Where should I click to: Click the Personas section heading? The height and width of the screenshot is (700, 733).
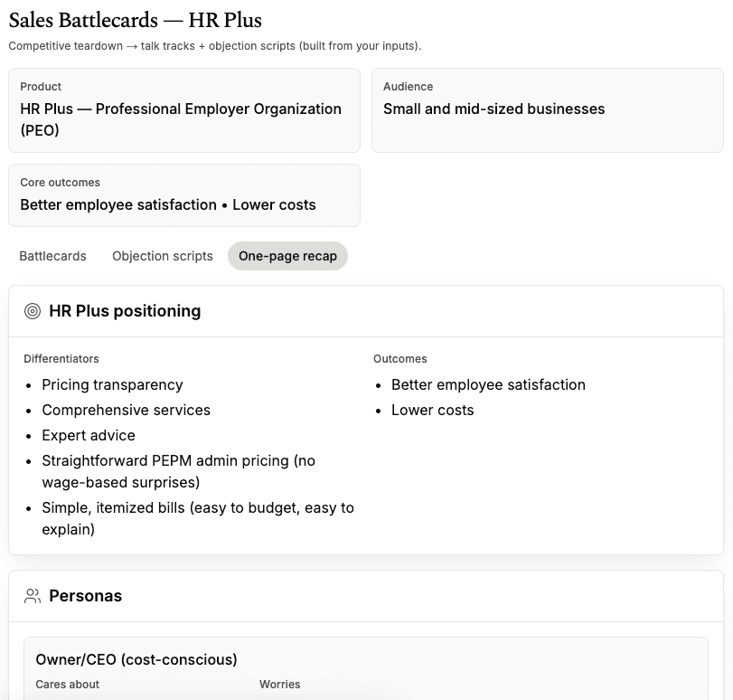tap(85, 596)
